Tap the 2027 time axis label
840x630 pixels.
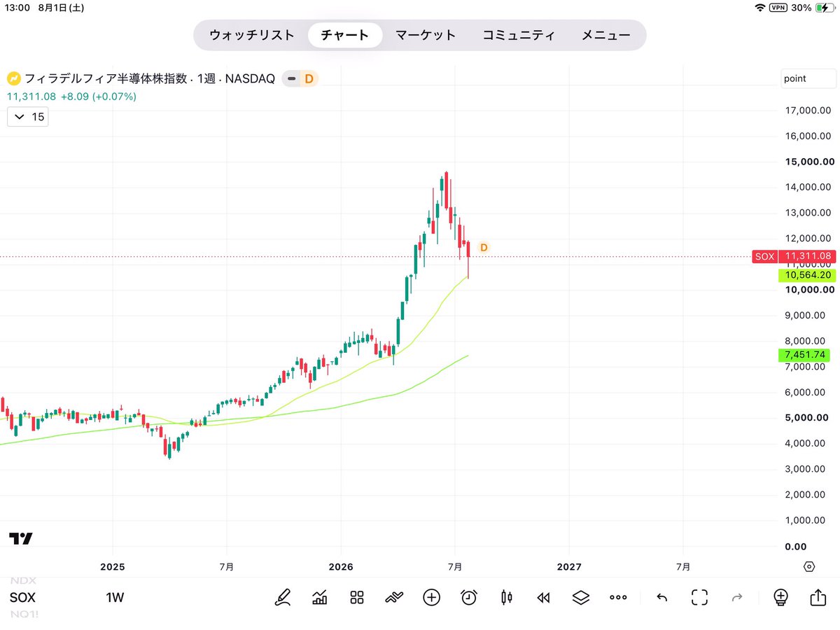point(569,566)
